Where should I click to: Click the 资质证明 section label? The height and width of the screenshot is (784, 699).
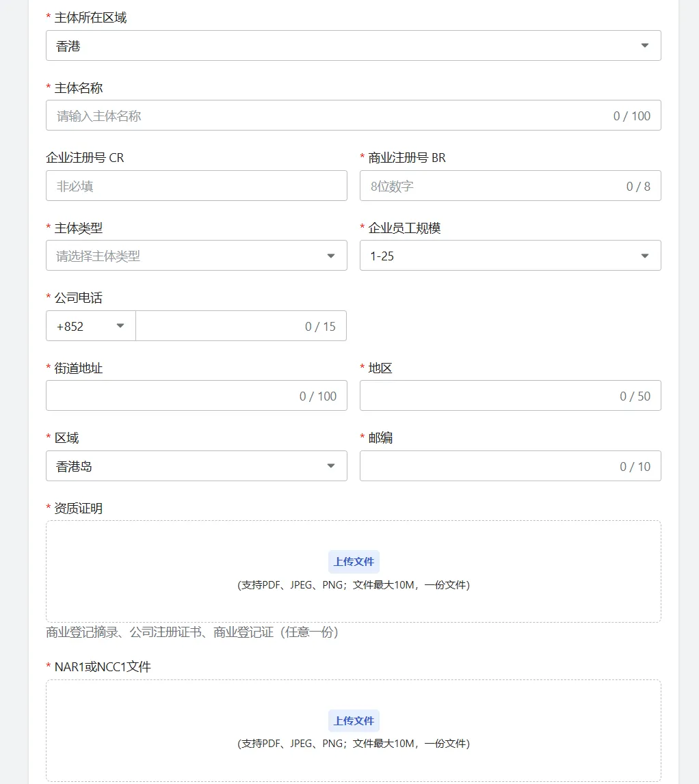coord(79,509)
